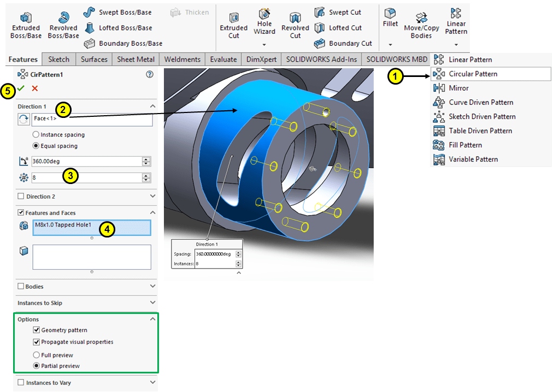Select the Instance spacing radio button
The height and width of the screenshot is (392, 554).
coord(36,134)
